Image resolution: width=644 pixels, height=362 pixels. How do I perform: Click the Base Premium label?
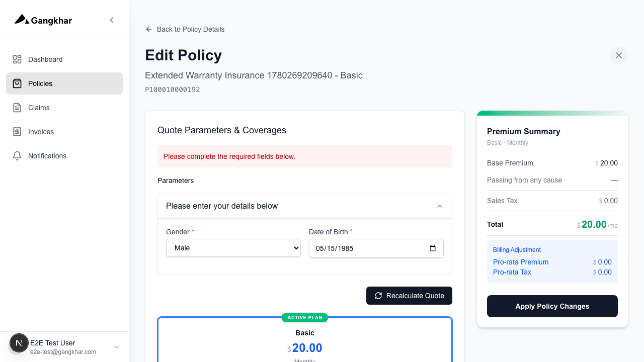[x=510, y=163]
